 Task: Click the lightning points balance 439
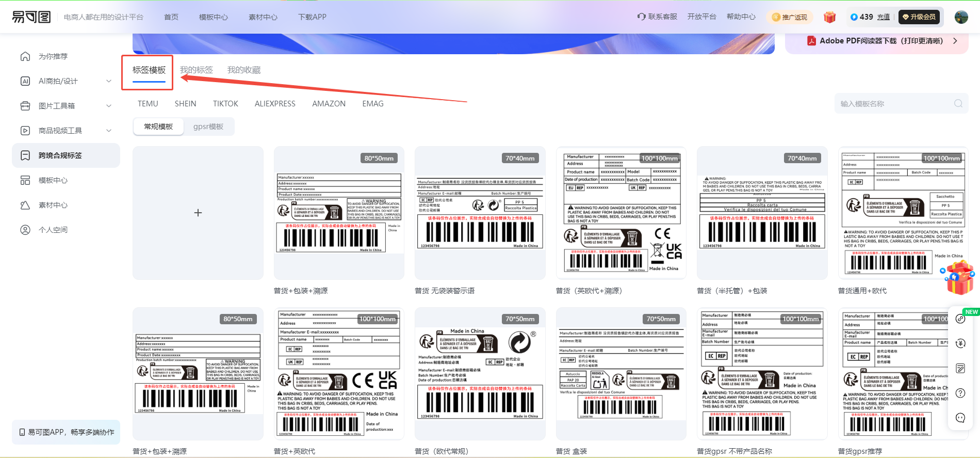point(861,17)
